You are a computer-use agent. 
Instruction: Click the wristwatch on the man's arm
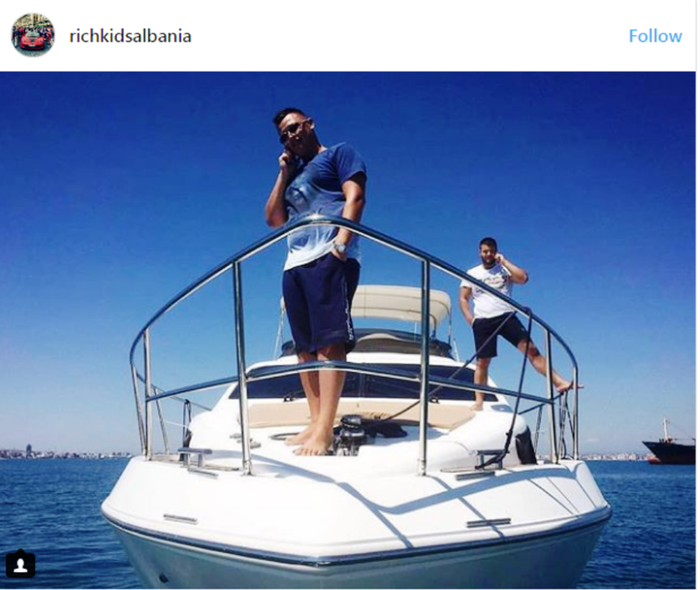340,246
